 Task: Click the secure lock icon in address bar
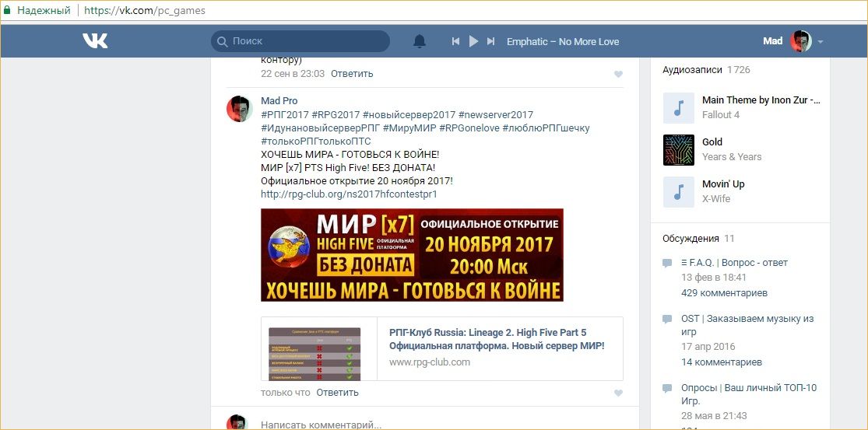7,10
